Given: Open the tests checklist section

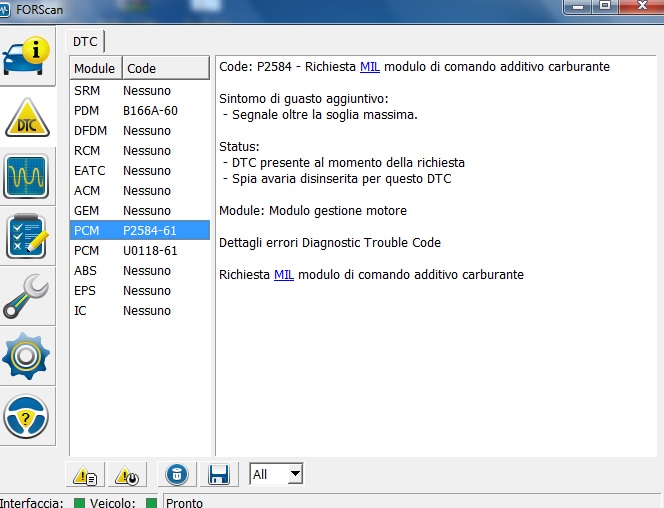Looking at the screenshot, I should (x=28, y=237).
